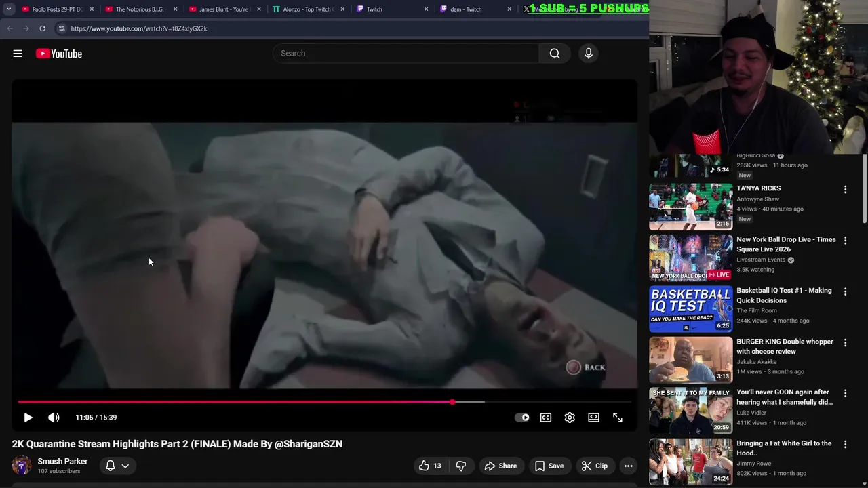Start voice search with the microphone
This screenshot has width=868, height=488.
click(x=589, y=54)
